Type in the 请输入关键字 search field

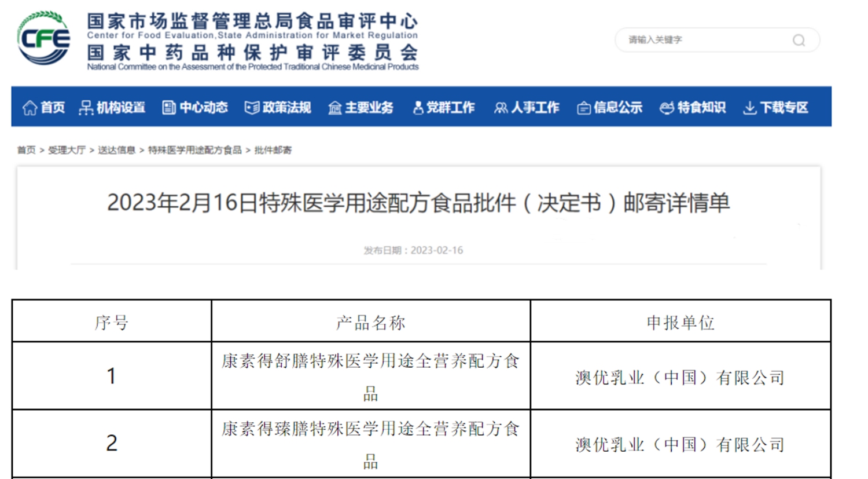coord(706,40)
